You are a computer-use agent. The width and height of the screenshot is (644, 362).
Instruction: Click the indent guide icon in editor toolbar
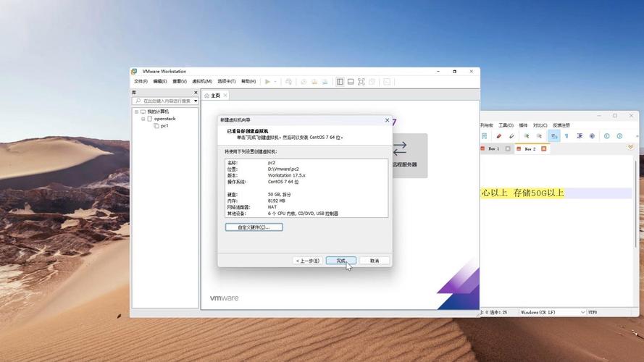[x=580, y=136]
